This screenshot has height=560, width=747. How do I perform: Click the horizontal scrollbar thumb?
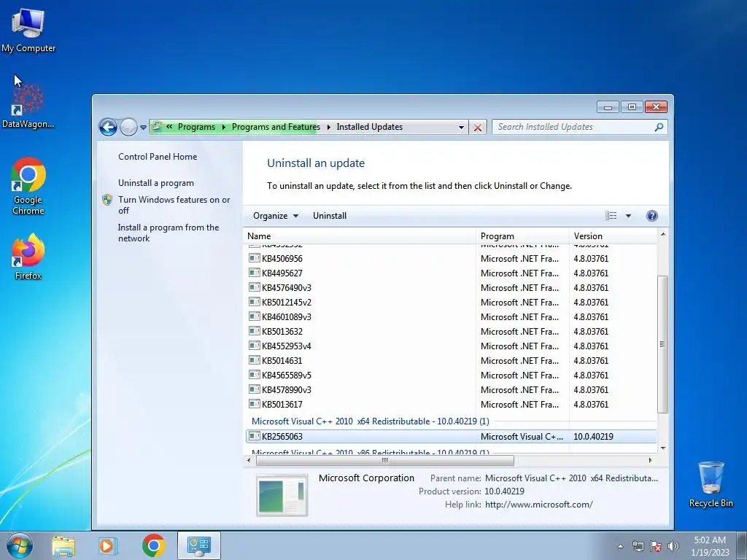(385, 461)
